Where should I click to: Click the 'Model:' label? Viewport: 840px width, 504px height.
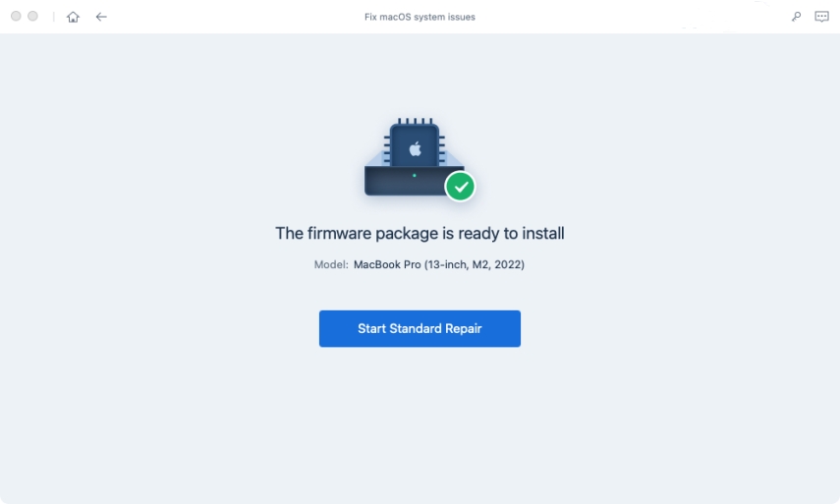coord(331,264)
